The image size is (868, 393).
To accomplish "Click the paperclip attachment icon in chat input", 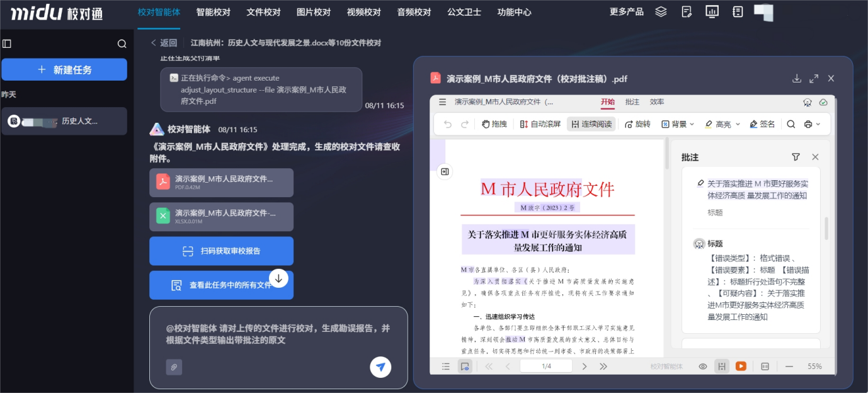I will pyautogui.click(x=174, y=367).
